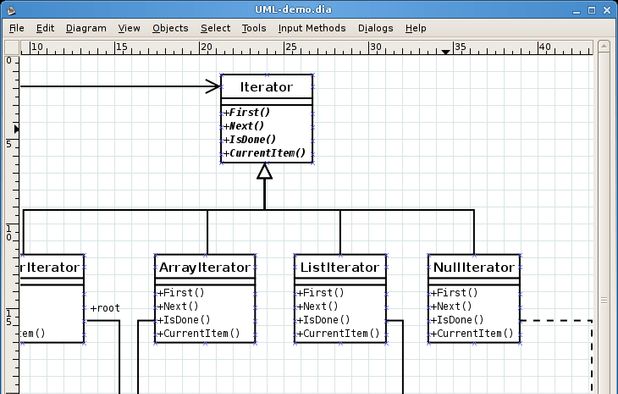The width and height of the screenshot is (618, 394).
Task: Click +CurrentItem() in the Iterator class
Action: [264, 153]
